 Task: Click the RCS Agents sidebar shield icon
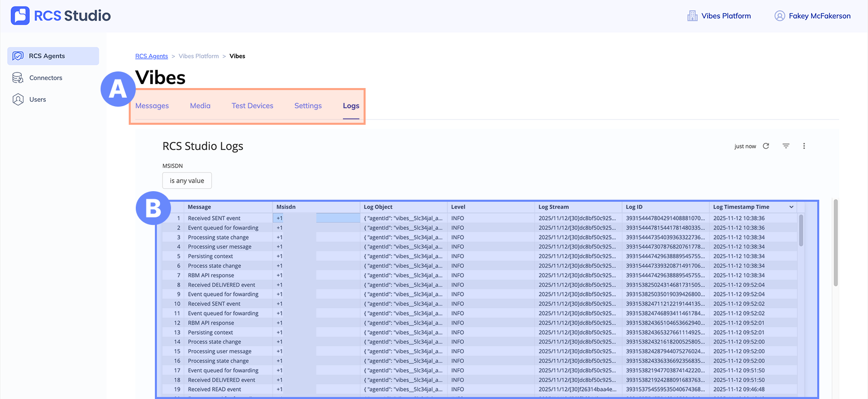pos(18,56)
